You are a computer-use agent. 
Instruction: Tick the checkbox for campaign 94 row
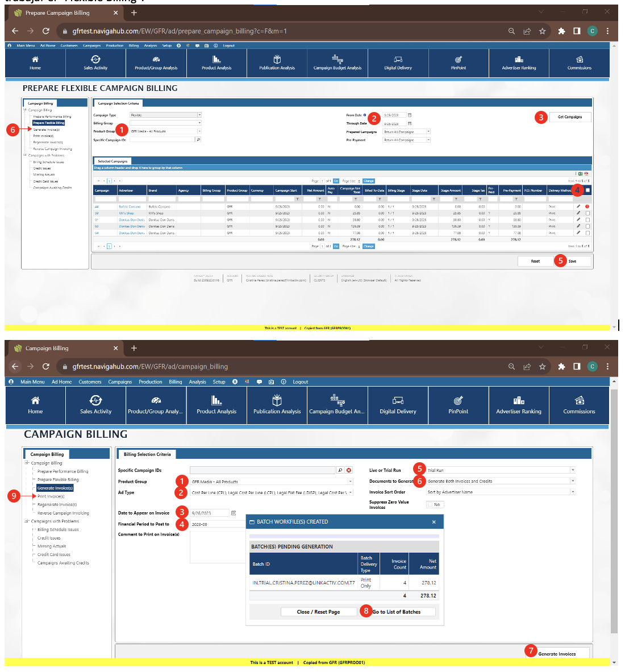[587, 233]
